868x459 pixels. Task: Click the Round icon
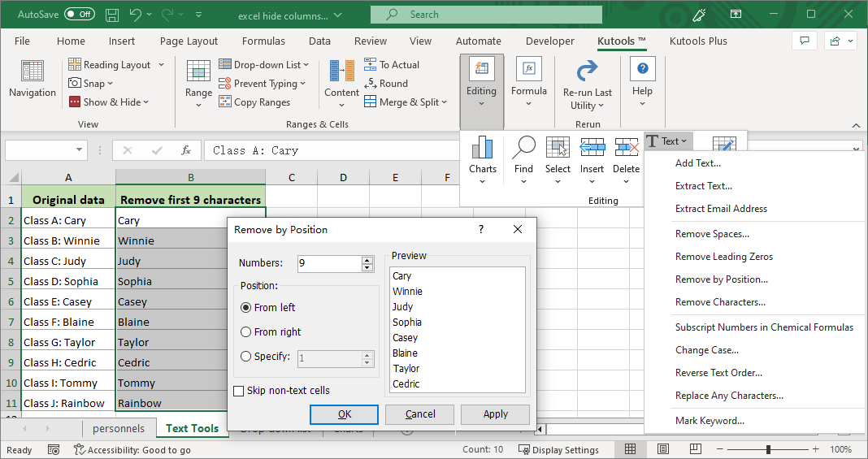(371, 83)
